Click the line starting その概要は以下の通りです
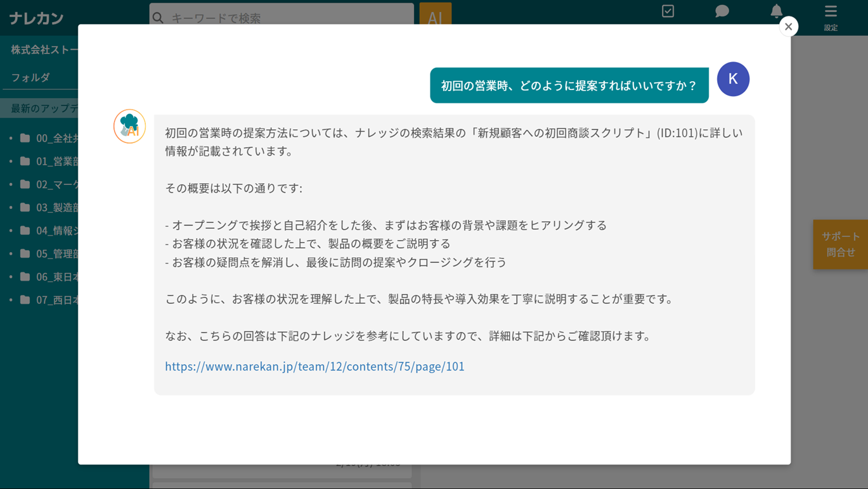 234,188
